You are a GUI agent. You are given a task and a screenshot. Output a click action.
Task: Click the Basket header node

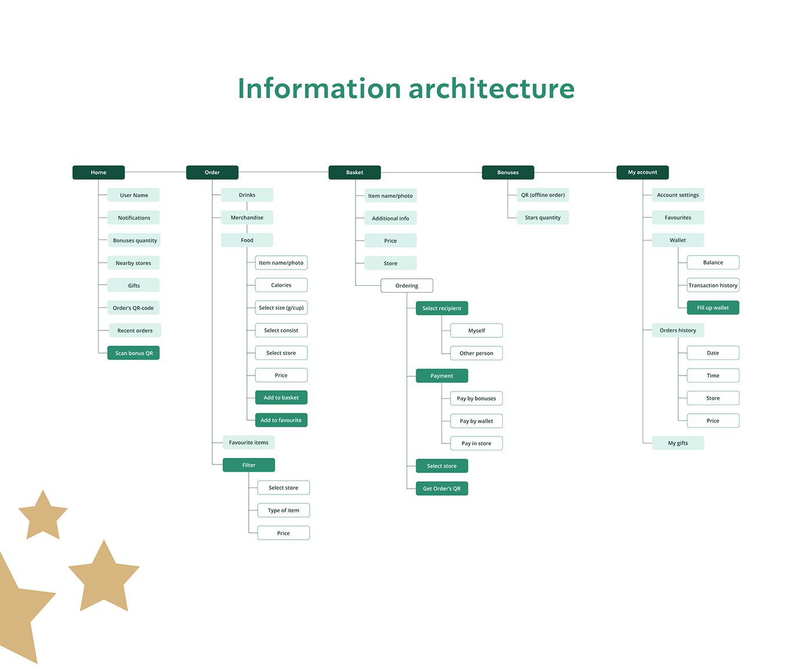point(354,172)
